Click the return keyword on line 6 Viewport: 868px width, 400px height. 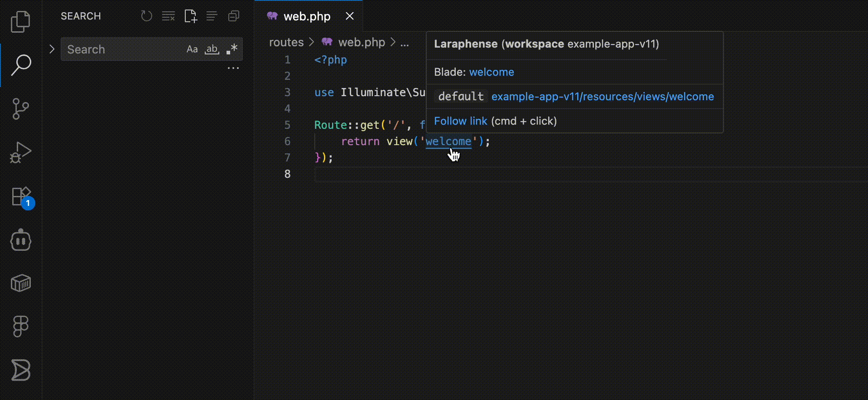click(360, 141)
